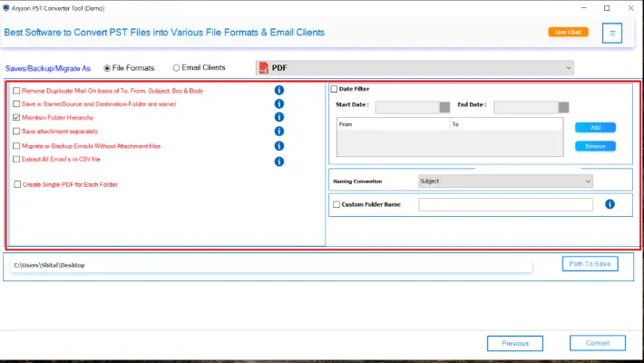Enable Remove Duplicate Mail checkbox

point(16,91)
